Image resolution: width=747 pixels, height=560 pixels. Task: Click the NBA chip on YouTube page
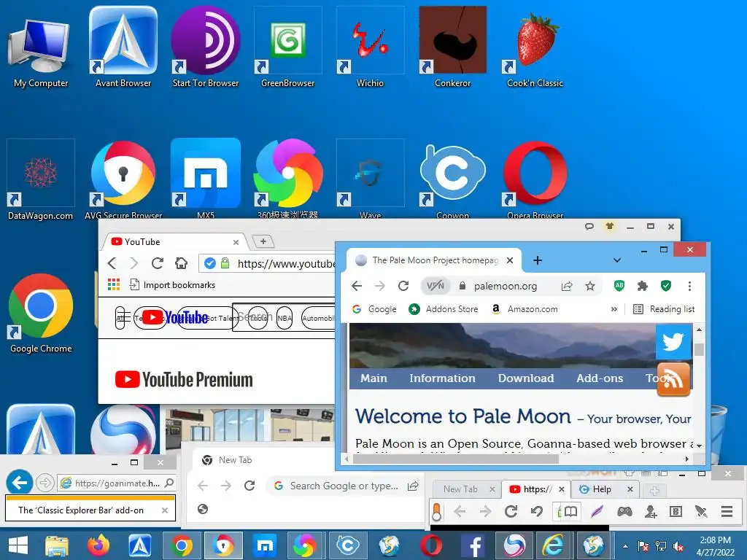click(285, 318)
